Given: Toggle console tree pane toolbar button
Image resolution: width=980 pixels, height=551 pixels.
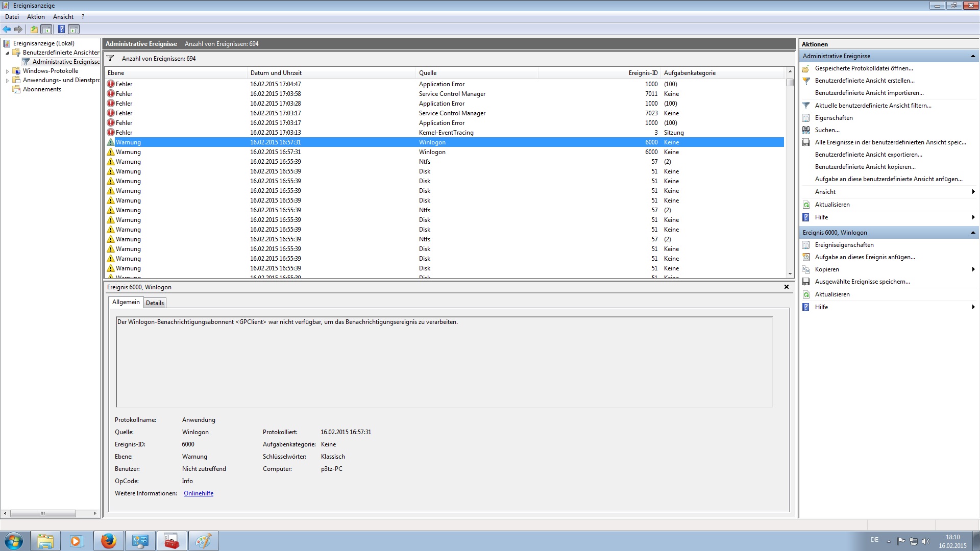Looking at the screenshot, I should point(46,29).
